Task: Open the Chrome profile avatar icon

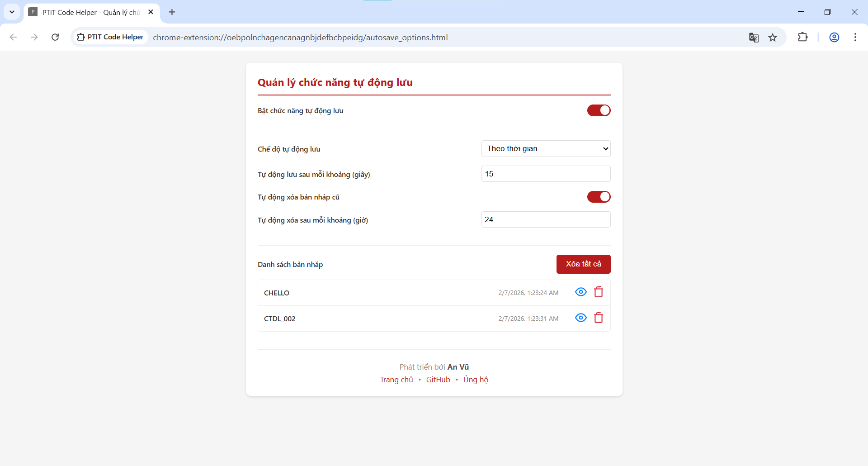Action: click(834, 37)
